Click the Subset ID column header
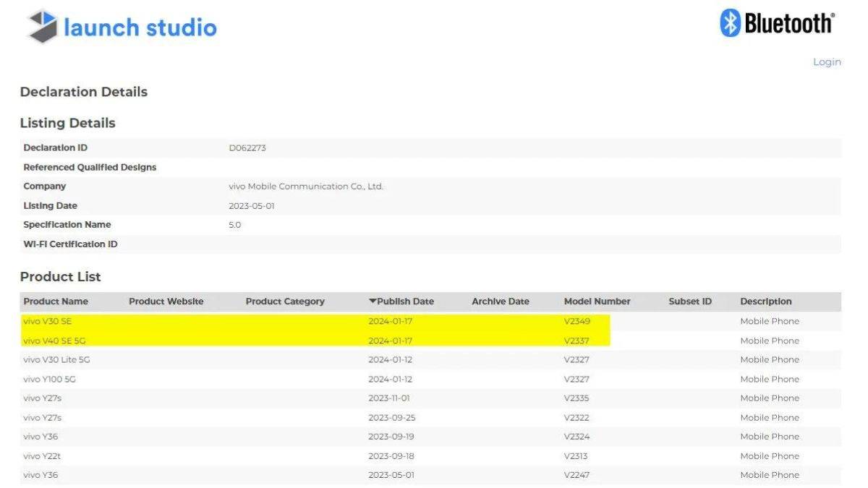 [x=690, y=301]
